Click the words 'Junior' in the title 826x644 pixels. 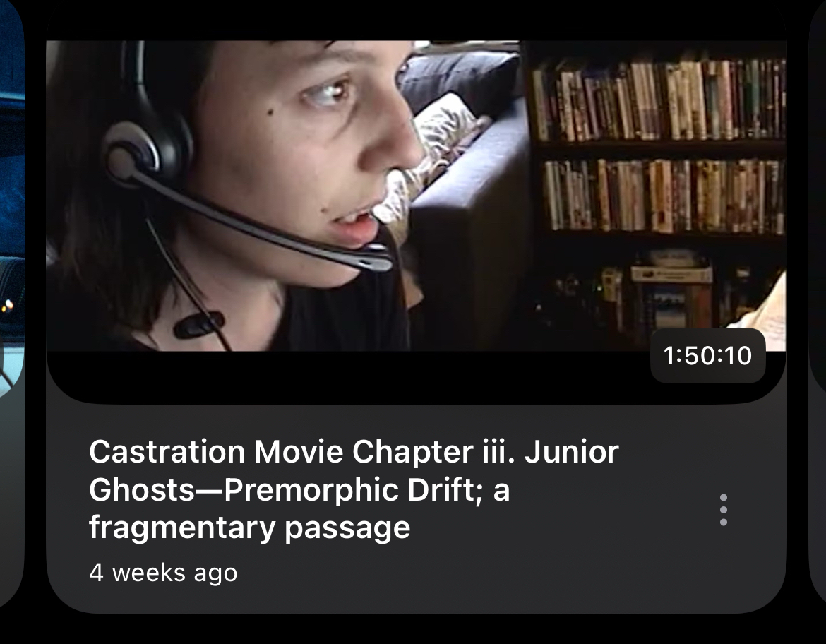[x=572, y=452]
